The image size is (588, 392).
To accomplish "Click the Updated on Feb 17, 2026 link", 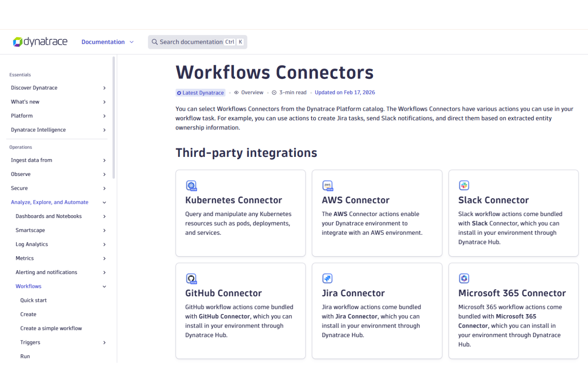I will tap(344, 92).
